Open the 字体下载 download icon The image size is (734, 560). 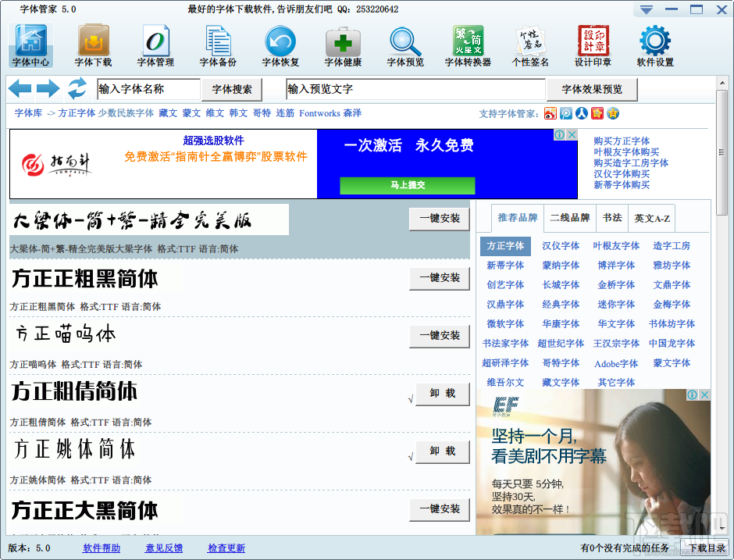(x=92, y=39)
